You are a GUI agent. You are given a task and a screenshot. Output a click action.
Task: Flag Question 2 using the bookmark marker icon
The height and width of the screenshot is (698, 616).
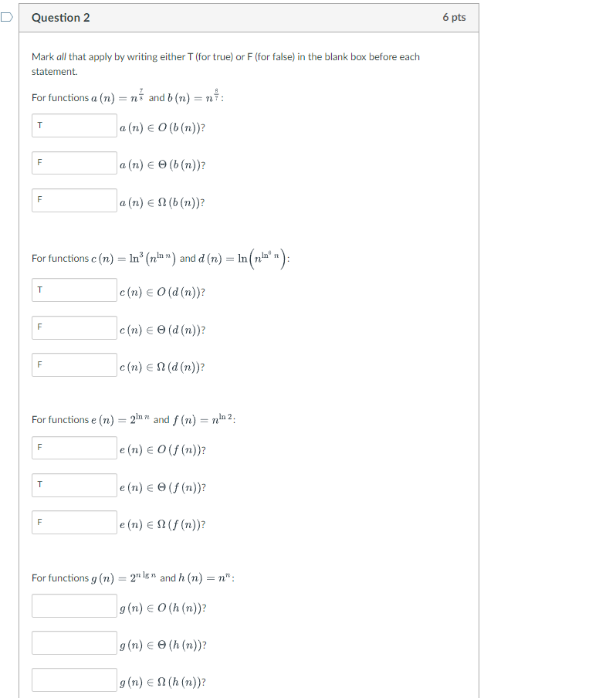pos(5,17)
